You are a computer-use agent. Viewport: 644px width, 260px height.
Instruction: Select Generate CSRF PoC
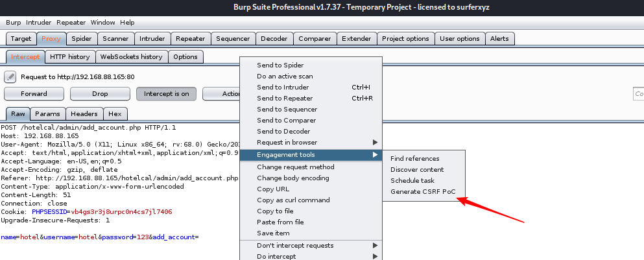(x=424, y=192)
